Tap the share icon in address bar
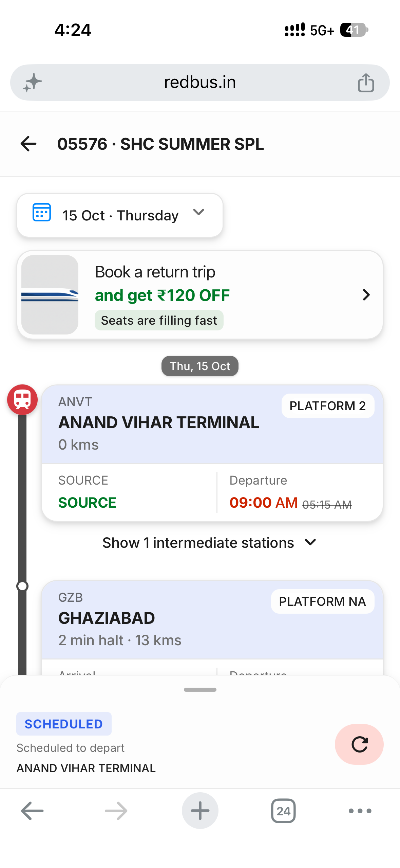 [366, 83]
